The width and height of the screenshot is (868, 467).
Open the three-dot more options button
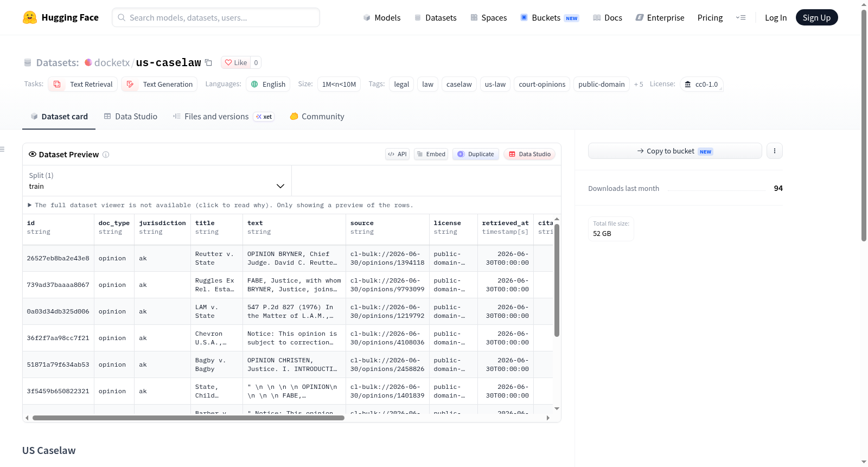point(775,151)
